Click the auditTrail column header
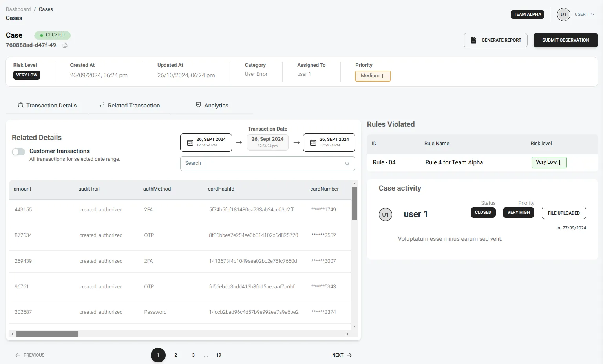 point(89,189)
